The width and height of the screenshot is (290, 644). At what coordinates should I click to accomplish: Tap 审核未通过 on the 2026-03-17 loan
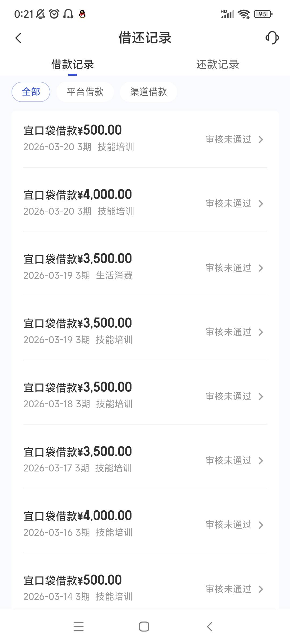(x=229, y=460)
